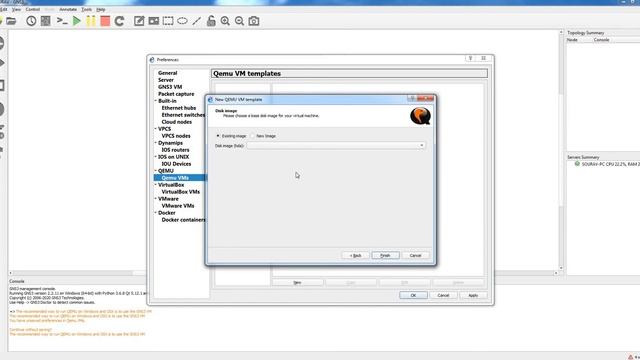Screen dimensions: 640x360
Task: Take a screenshot with the camera icon
Action: coord(254,21)
